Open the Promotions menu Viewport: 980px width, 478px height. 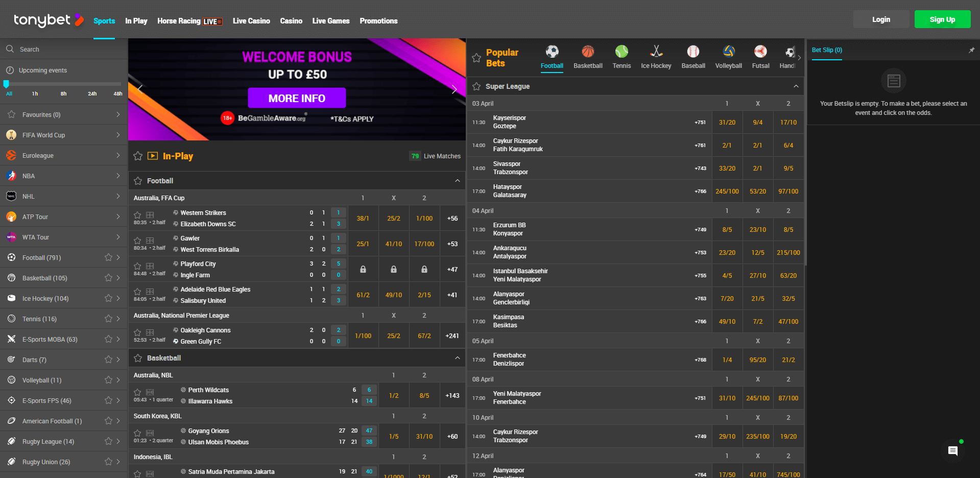pos(378,21)
